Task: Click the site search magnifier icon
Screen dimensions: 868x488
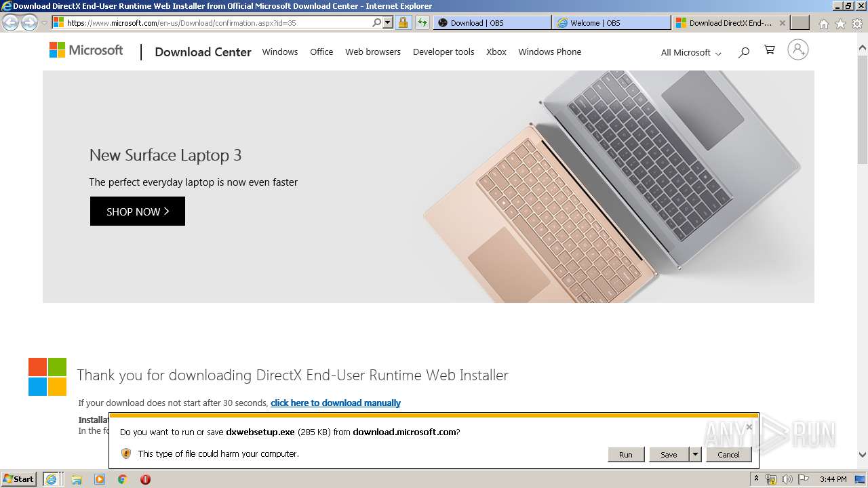Action: point(744,52)
